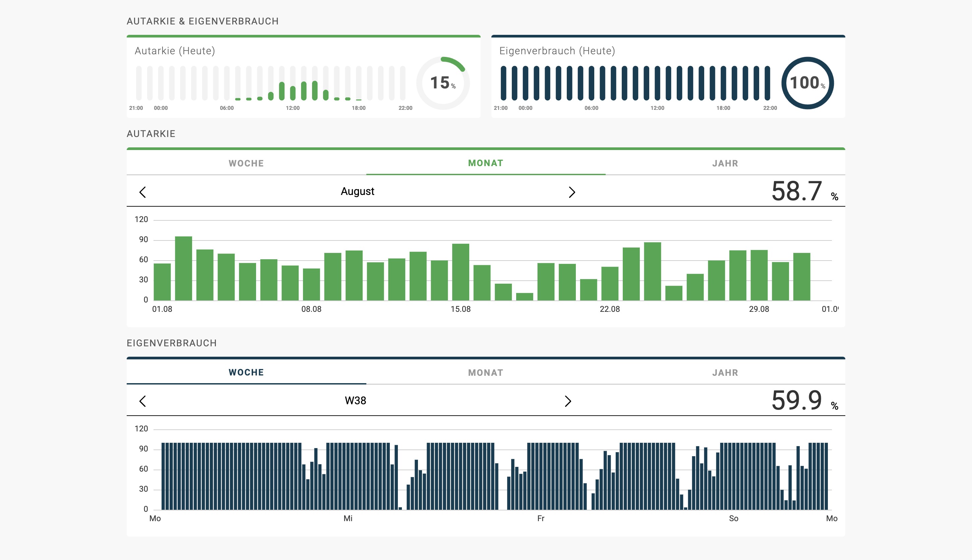Select Monat tab in Autarkie section
The image size is (972, 560).
(486, 163)
